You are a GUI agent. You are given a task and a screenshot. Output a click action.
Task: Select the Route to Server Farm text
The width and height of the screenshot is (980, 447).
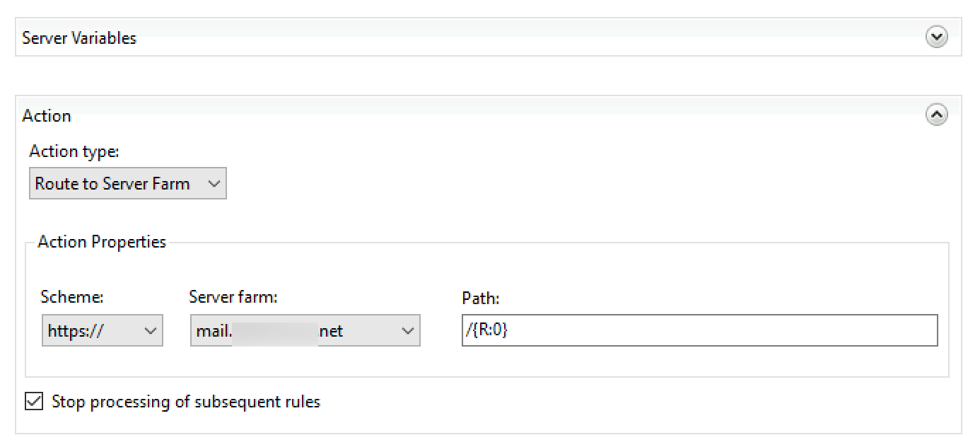(112, 184)
